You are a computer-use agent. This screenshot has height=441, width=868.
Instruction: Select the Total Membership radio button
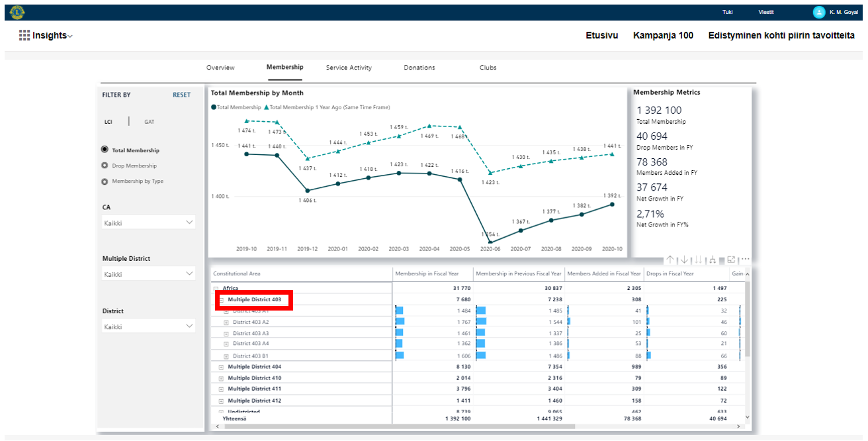(x=105, y=150)
